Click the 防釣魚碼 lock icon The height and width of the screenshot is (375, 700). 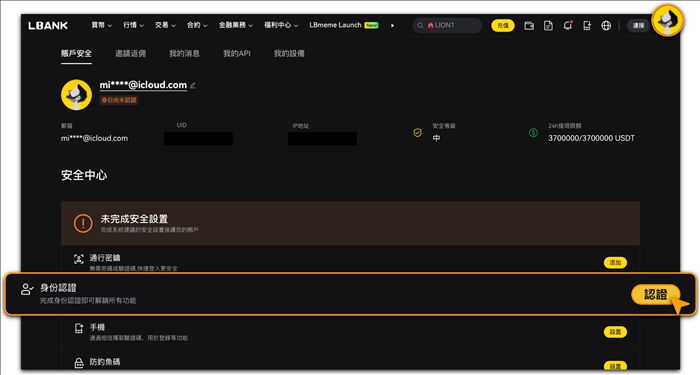[79, 362]
